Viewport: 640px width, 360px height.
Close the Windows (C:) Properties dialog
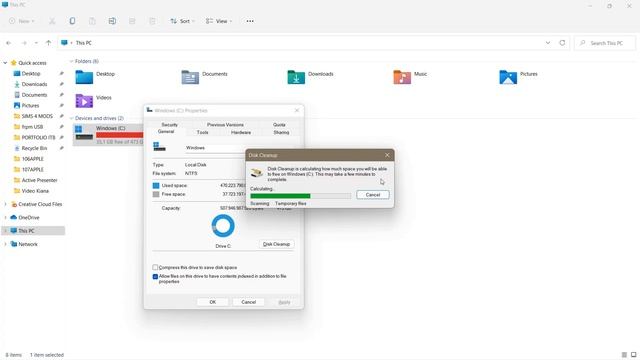(x=297, y=111)
